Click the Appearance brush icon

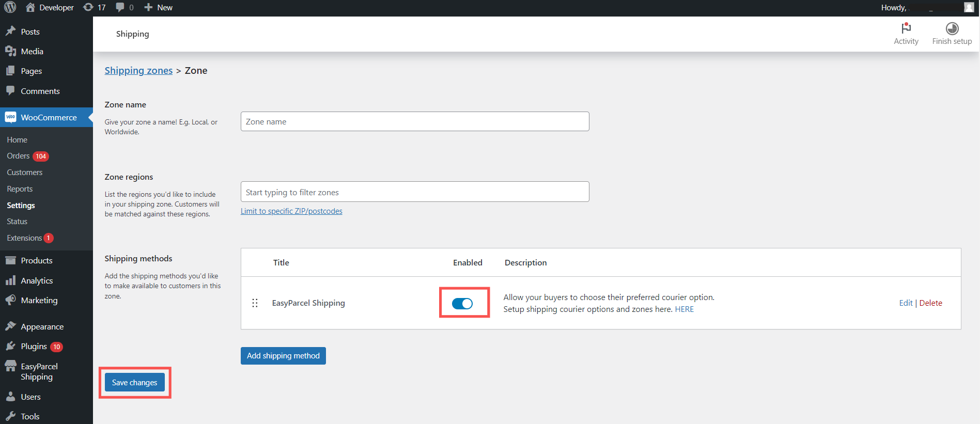(x=10, y=326)
